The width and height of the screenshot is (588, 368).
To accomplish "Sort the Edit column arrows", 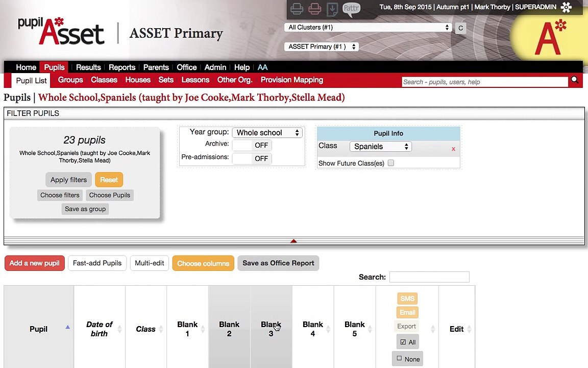I will pyautogui.click(x=469, y=329).
